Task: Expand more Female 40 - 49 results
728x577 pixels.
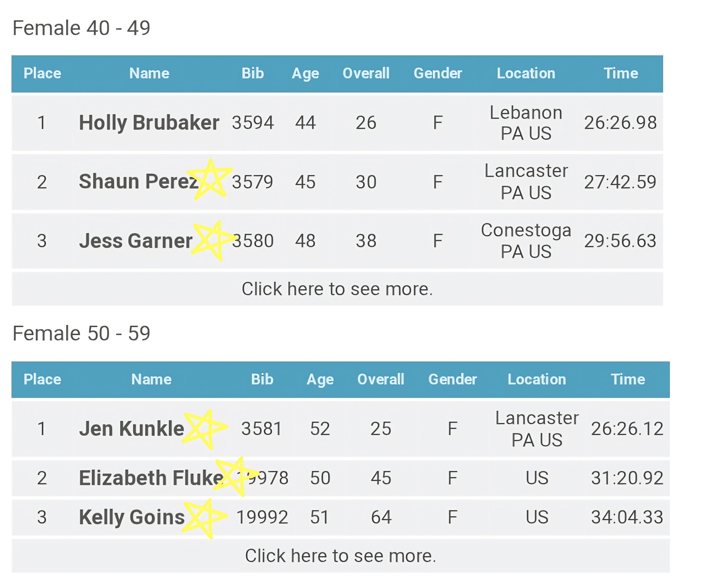Action: click(337, 289)
